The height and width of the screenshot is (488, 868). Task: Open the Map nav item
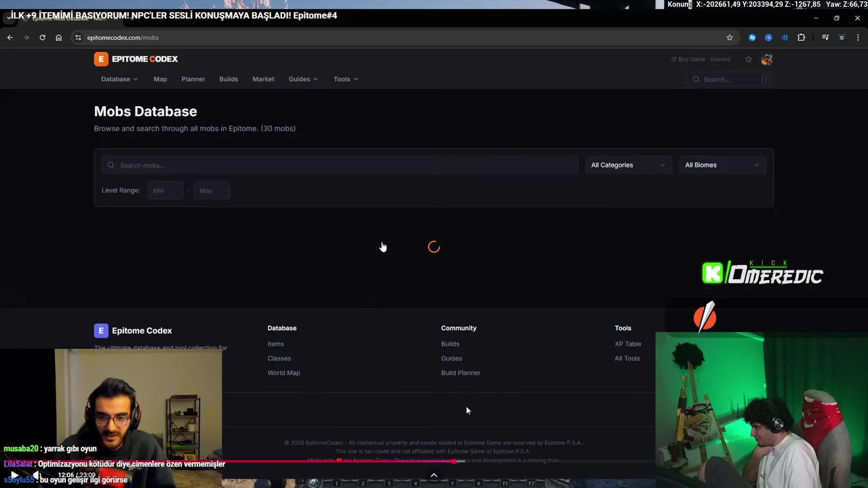[160, 79]
